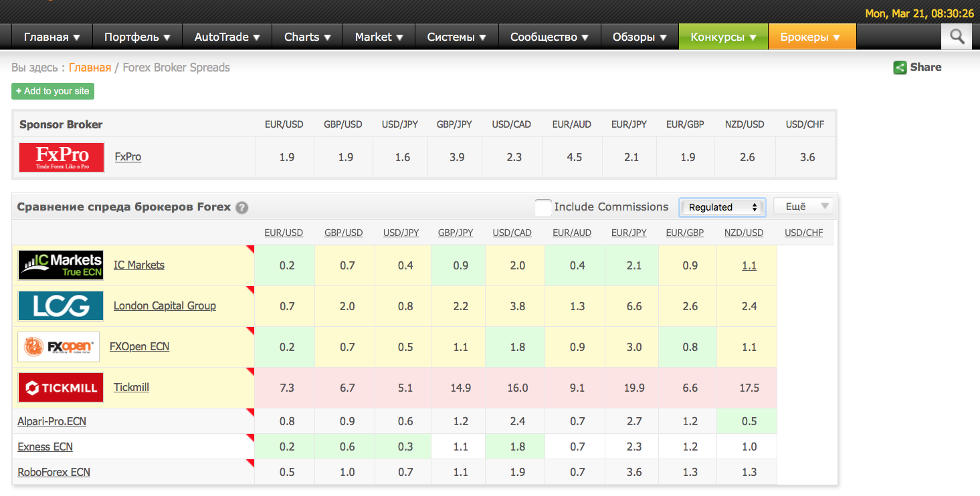
Task: Sort comparison table by GBP/JPY column
Action: pyautogui.click(x=456, y=233)
